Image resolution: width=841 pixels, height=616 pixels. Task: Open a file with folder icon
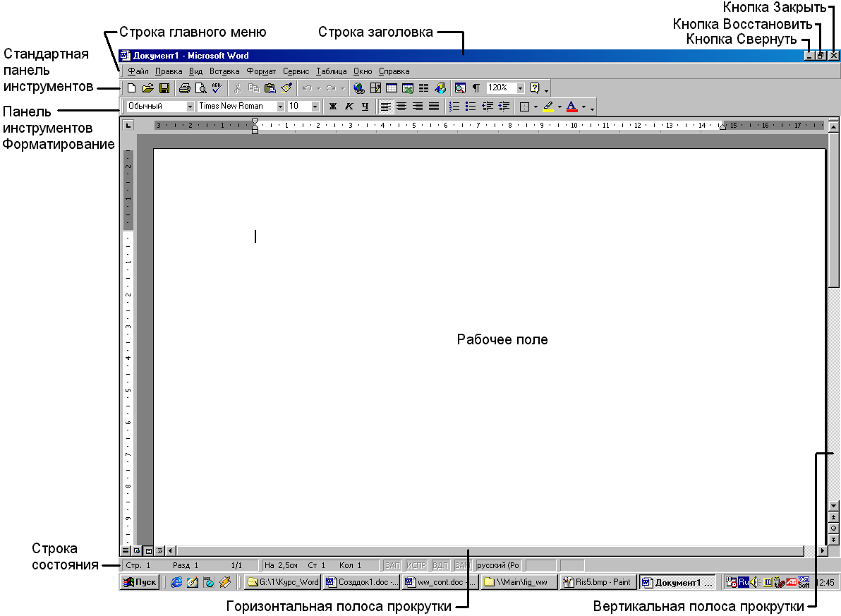[x=148, y=88]
